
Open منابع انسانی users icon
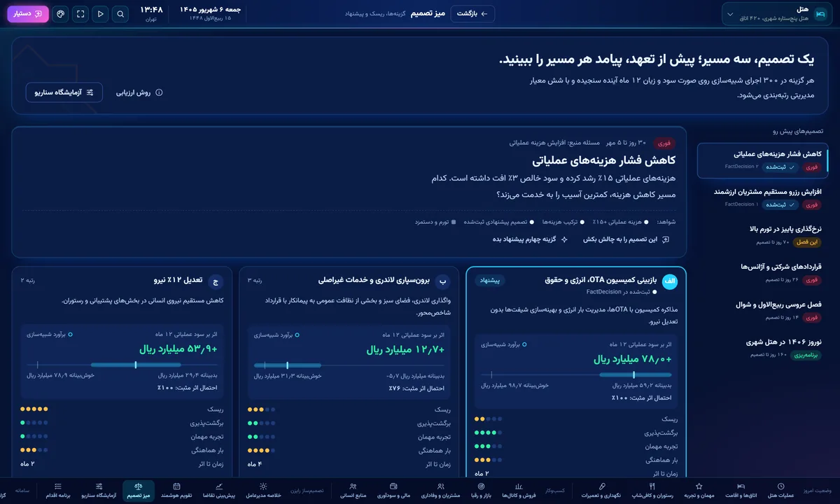pos(353,490)
